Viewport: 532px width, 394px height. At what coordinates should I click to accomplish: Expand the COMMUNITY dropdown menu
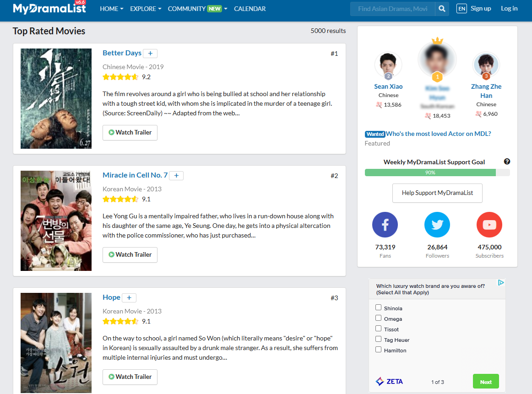pos(197,9)
